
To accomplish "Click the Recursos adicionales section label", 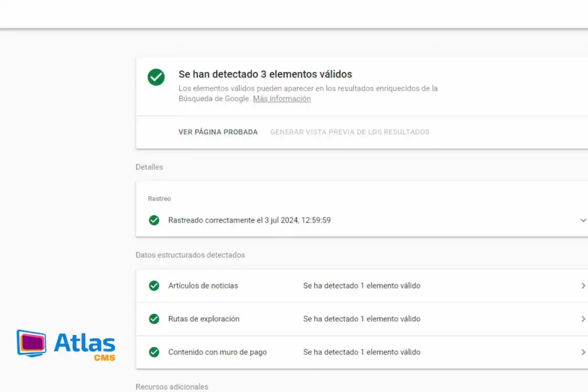I will (172, 387).
